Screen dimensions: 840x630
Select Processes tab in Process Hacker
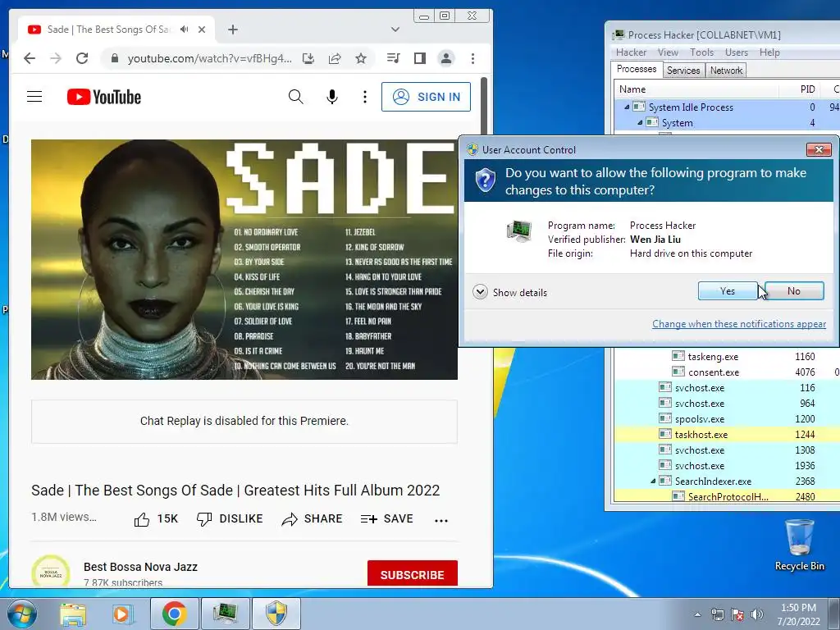point(637,69)
